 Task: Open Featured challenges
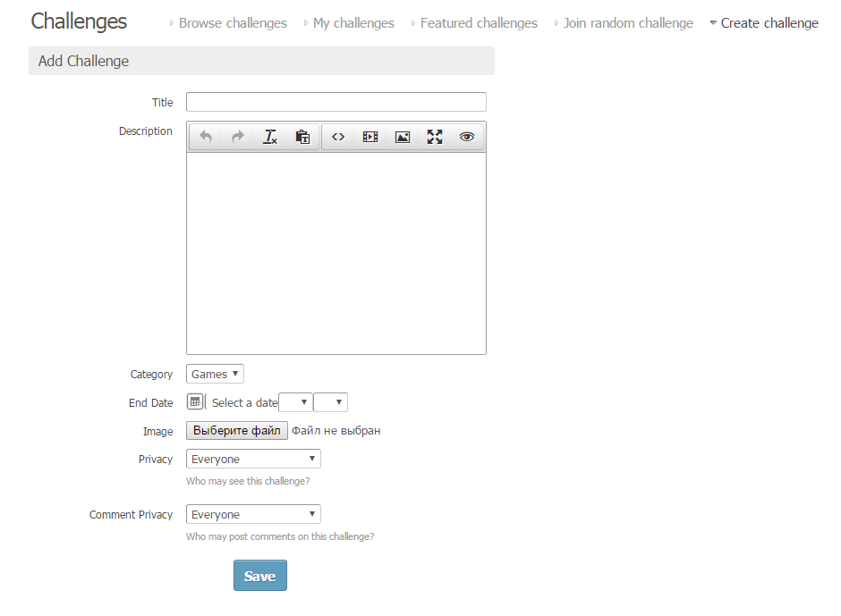point(479,23)
